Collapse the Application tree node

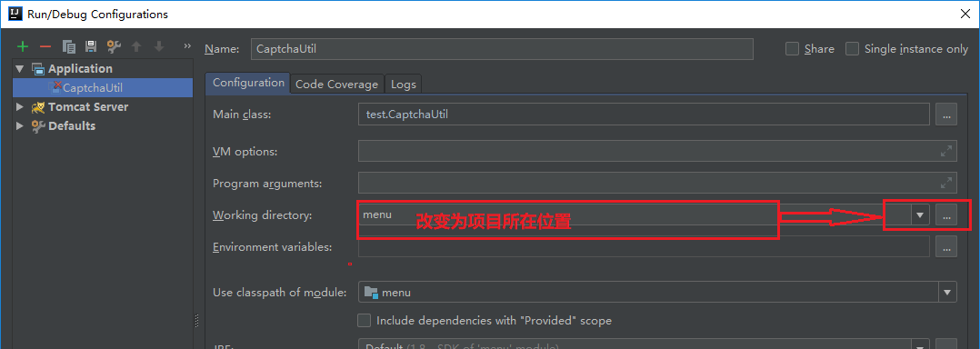pos(20,69)
